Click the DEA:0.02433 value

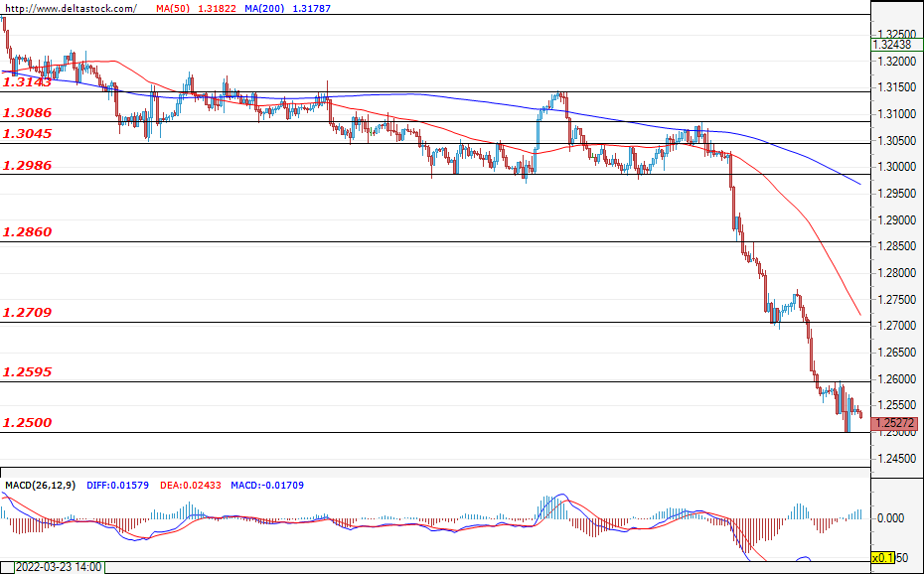click(190, 486)
